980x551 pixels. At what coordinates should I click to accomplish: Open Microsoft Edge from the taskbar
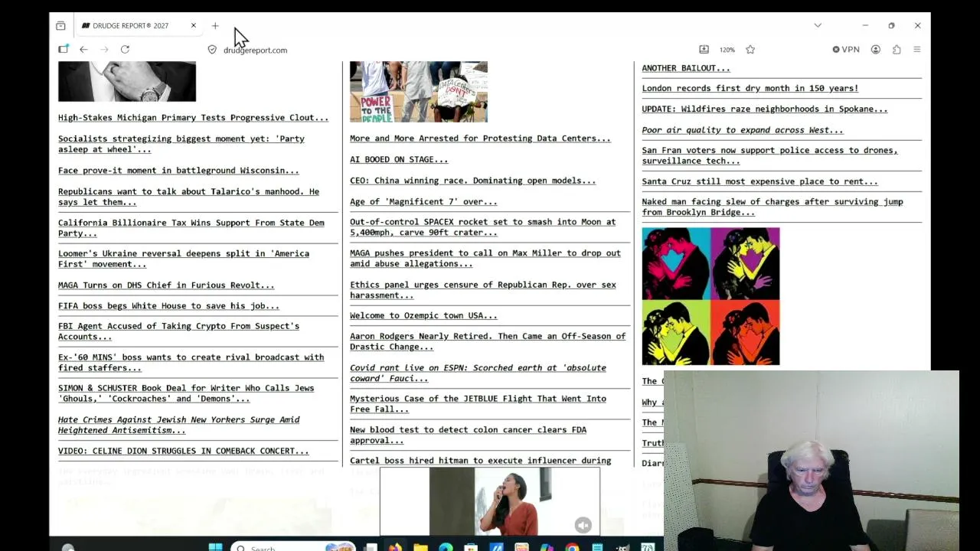point(446,546)
